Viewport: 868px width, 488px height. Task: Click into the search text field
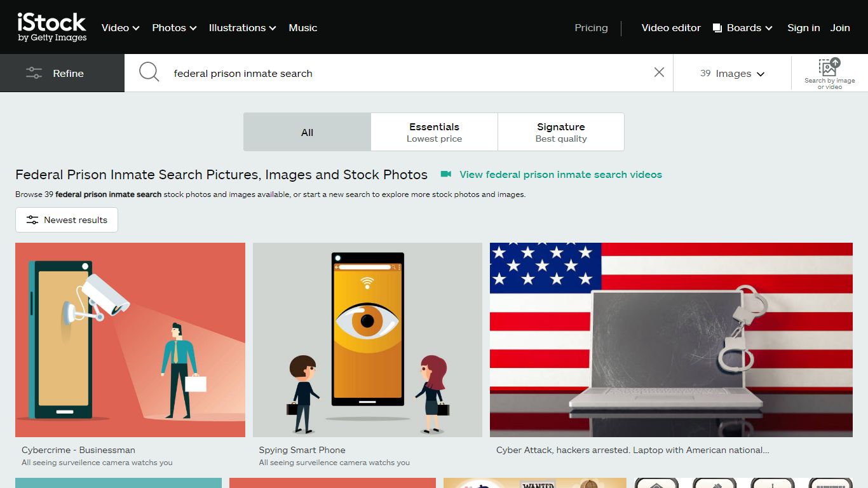tap(407, 73)
